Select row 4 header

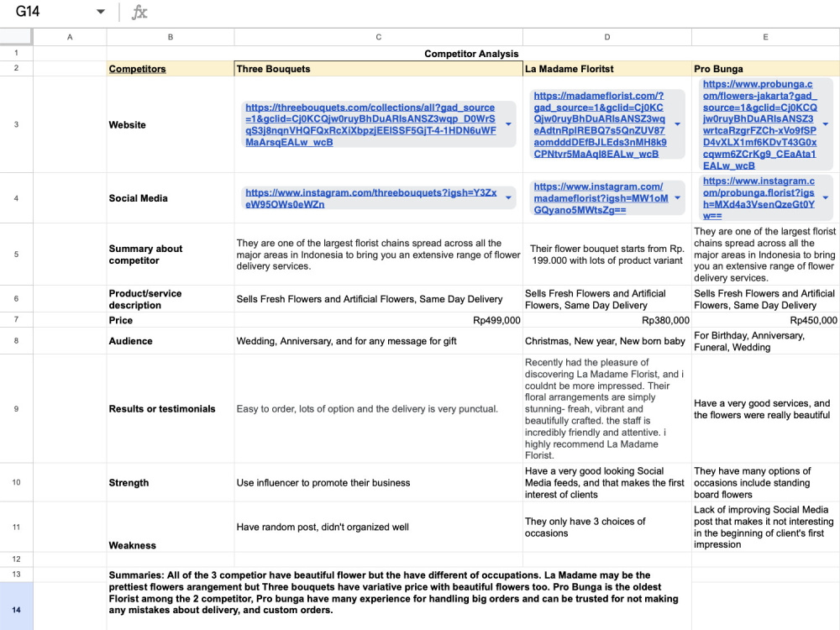click(16, 198)
